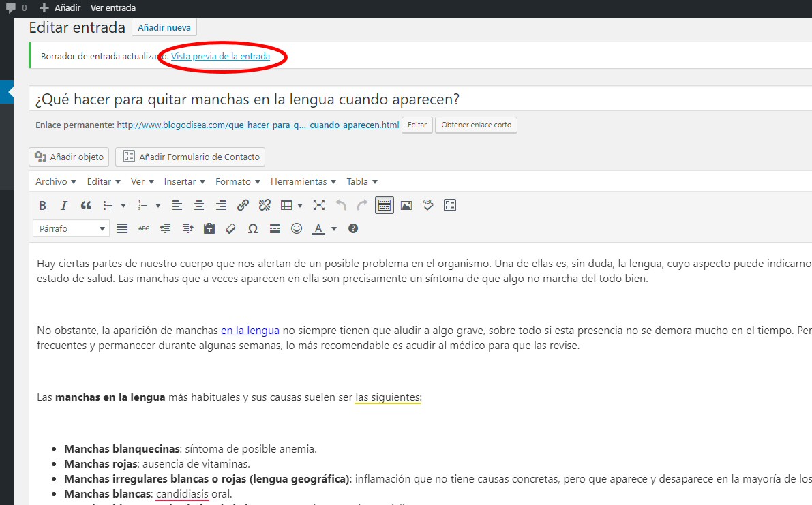This screenshot has width=812, height=505.
Task: Click the remove link icon
Action: [x=265, y=205]
